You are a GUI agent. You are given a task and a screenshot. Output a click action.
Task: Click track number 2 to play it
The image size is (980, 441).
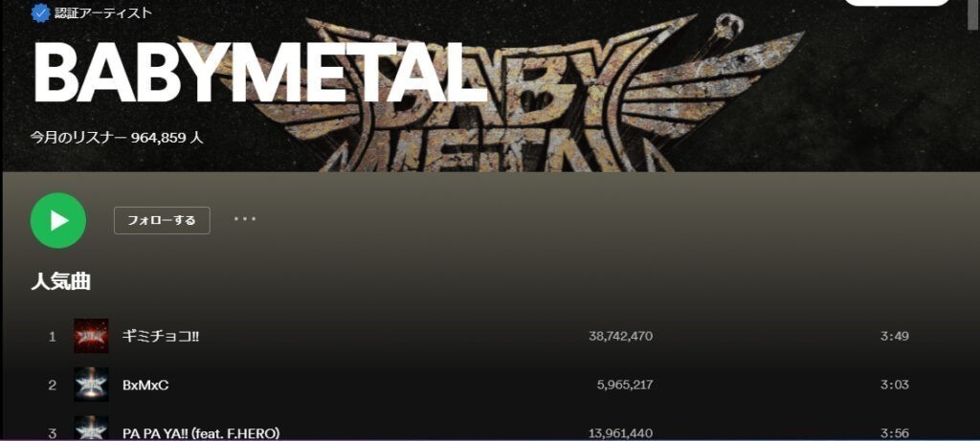tap(53, 385)
